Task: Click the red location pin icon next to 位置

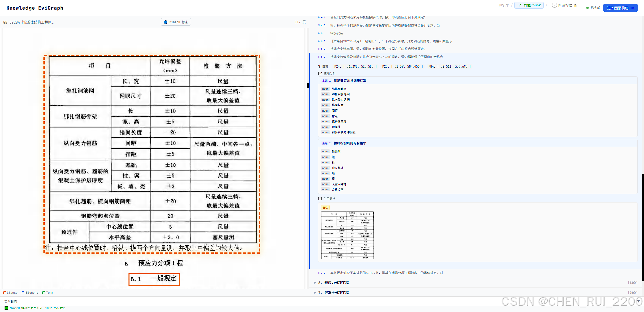Action: click(319, 66)
